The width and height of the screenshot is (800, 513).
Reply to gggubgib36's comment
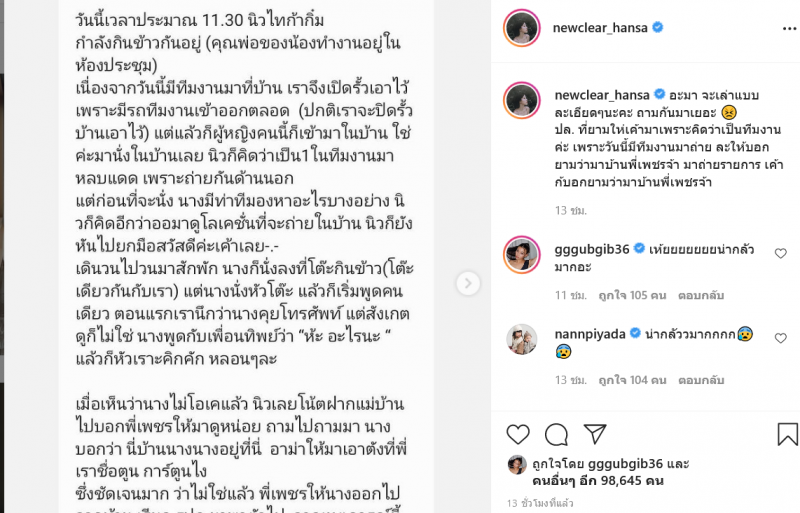coord(701,295)
